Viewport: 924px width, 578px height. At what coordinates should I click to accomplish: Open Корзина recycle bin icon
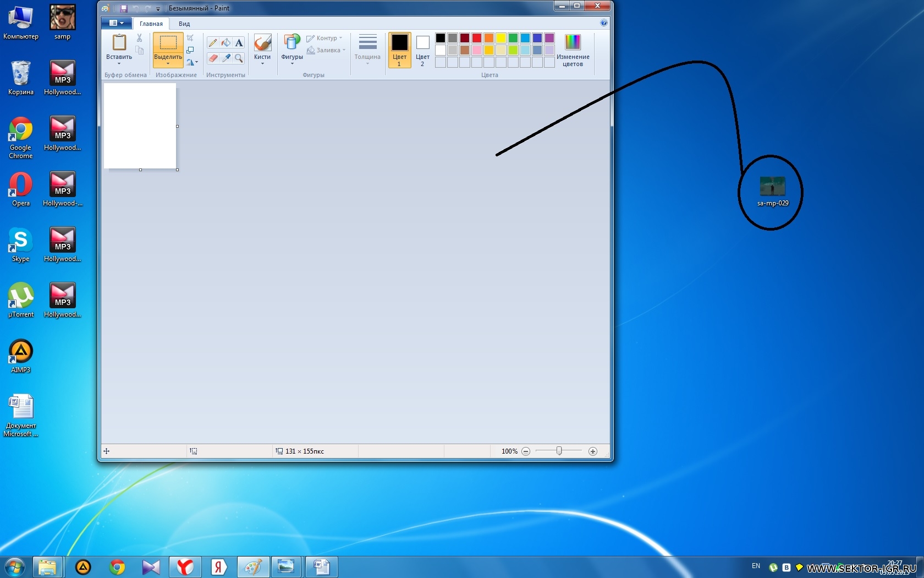coord(21,78)
